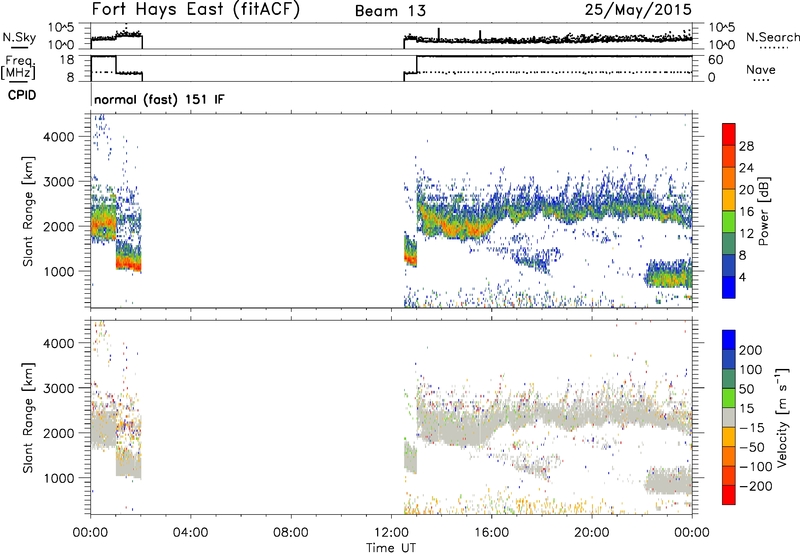Click the "60" tick on Nave axis

(x=715, y=60)
